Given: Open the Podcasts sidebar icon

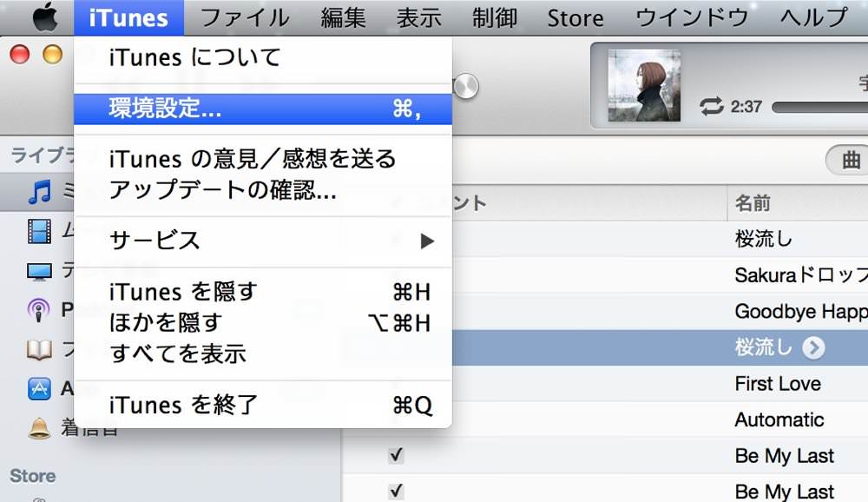Looking at the screenshot, I should tap(39, 310).
